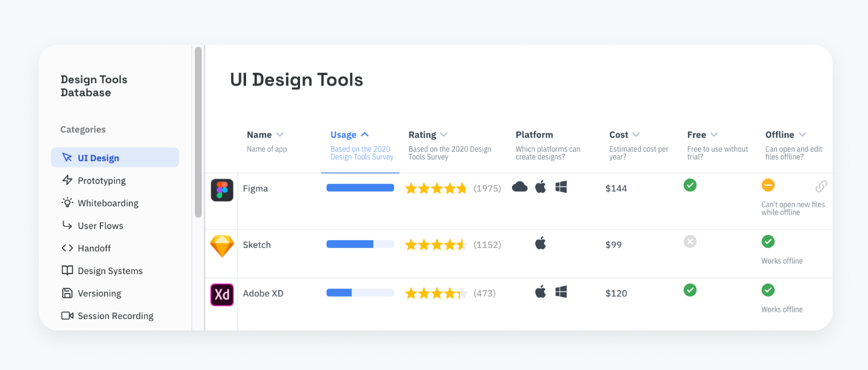Click the Windows platform icon for Adobe XD
868x370 pixels.
pyautogui.click(x=561, y=292)
